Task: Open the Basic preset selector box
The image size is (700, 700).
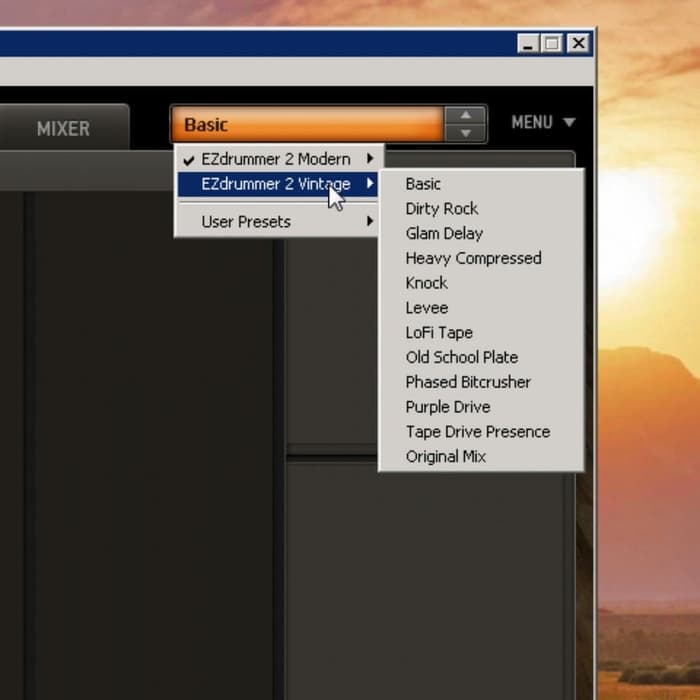Action: 308,125
